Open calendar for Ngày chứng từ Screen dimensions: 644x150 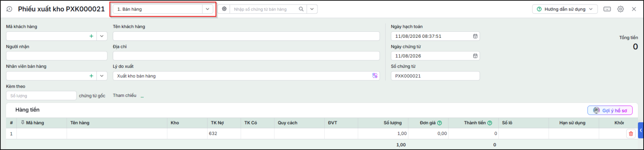pyautogui.click(x=475, y=56)
